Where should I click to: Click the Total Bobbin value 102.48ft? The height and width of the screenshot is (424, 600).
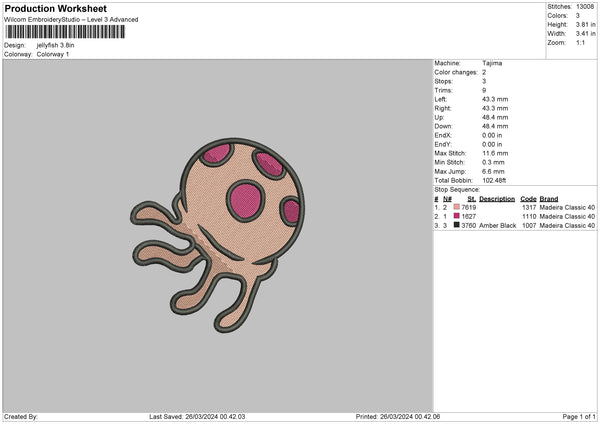click(494, 180)
